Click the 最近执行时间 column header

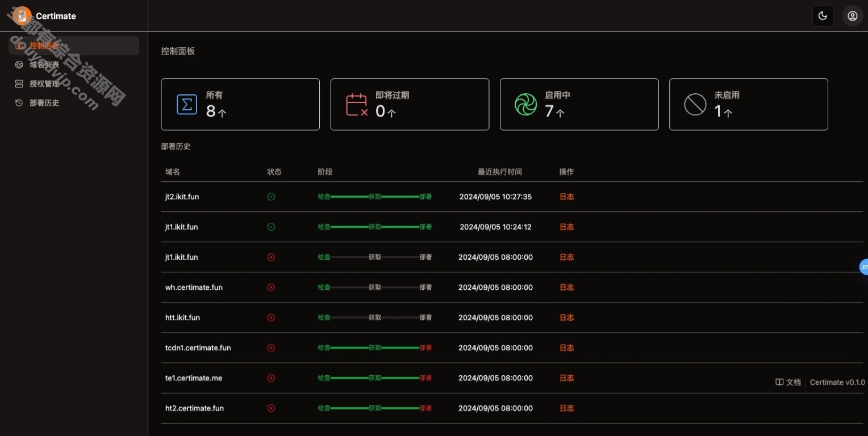click(x=500, y=172)
